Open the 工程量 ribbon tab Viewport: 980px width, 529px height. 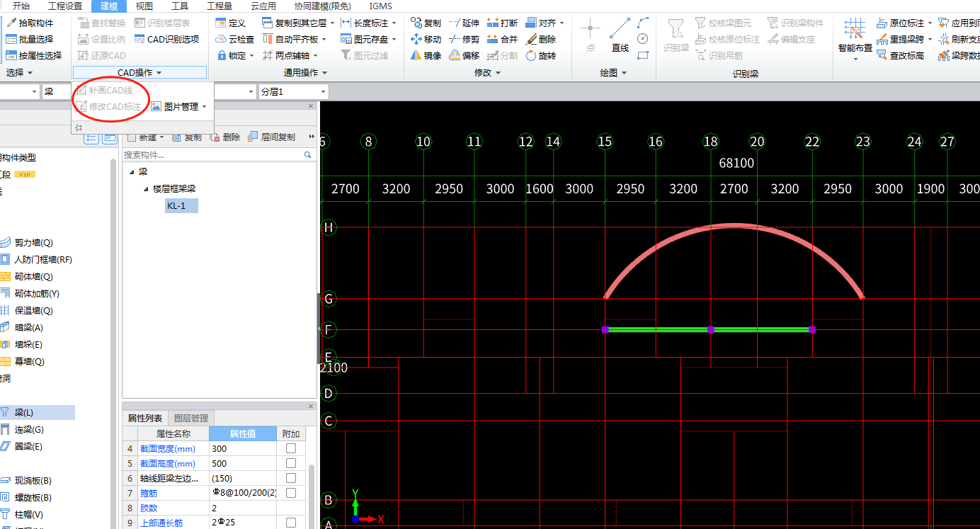[220, 6]
